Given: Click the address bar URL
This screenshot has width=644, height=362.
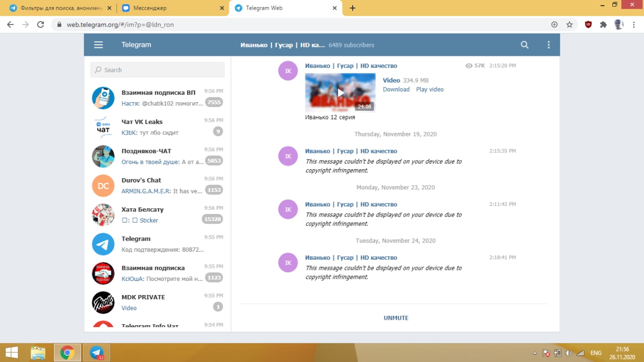Looking at the screenshot, I should click(120, 24).
